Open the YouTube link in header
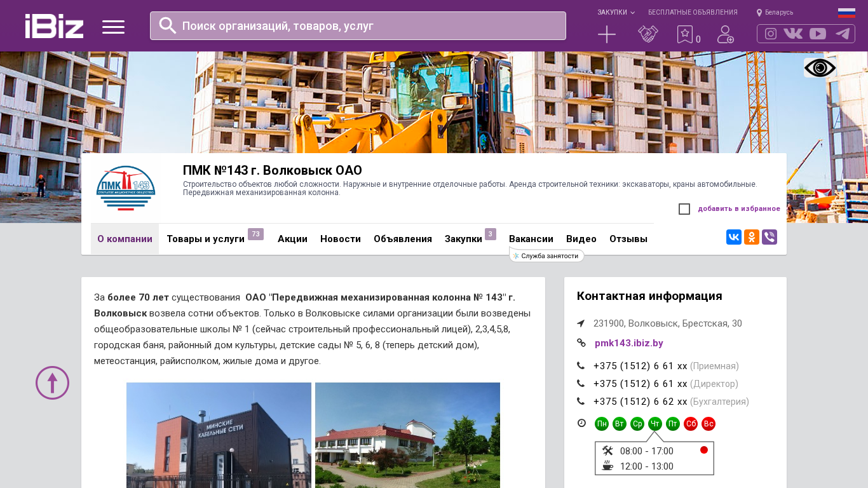 (x=818, y=34)
